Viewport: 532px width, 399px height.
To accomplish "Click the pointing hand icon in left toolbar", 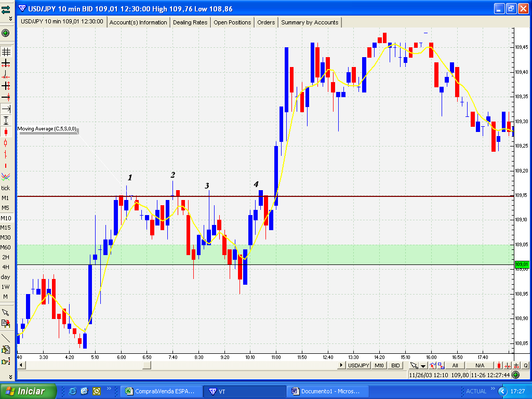I will click(5, 362).
